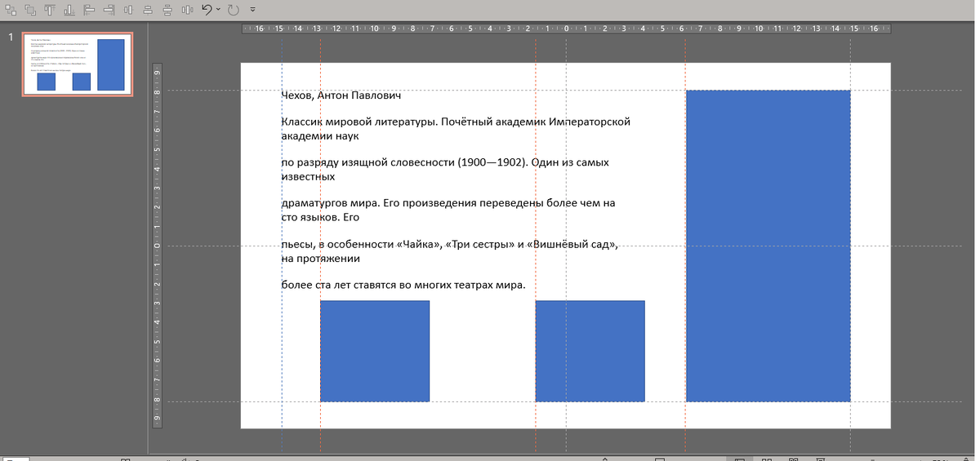Select slide 1 thumbnail in the panel
This screenshot has height=461, width=980.
click(x=78, y=64)
